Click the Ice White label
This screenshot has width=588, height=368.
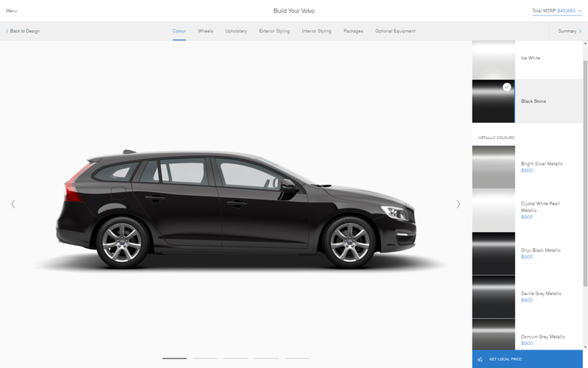(530, 58)
